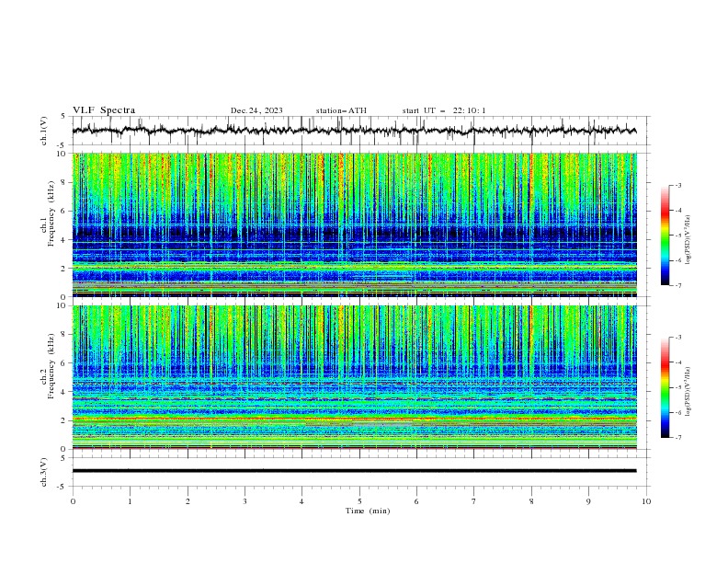Screen dimensions: 728x563
Task: Click the time axis tick label '3'
Action: coord(245,501)
